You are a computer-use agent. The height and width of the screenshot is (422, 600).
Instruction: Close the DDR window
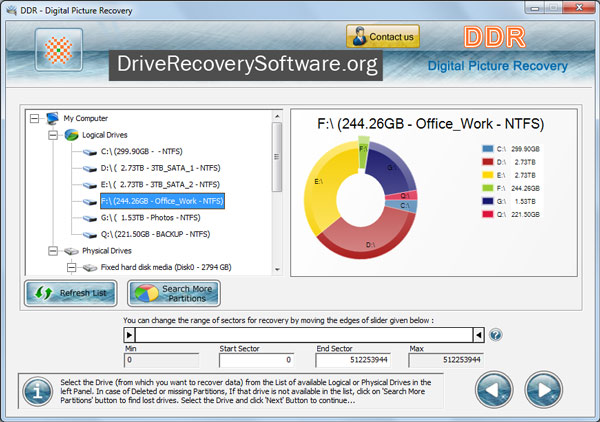pyautogui.click(x=579, y=7)
